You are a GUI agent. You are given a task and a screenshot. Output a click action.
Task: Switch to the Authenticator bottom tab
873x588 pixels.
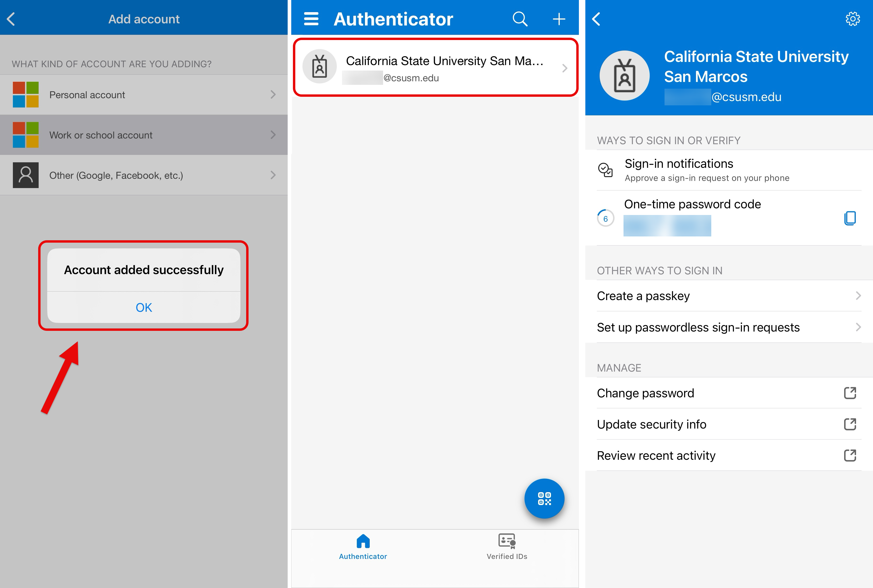tap(363, 547)
